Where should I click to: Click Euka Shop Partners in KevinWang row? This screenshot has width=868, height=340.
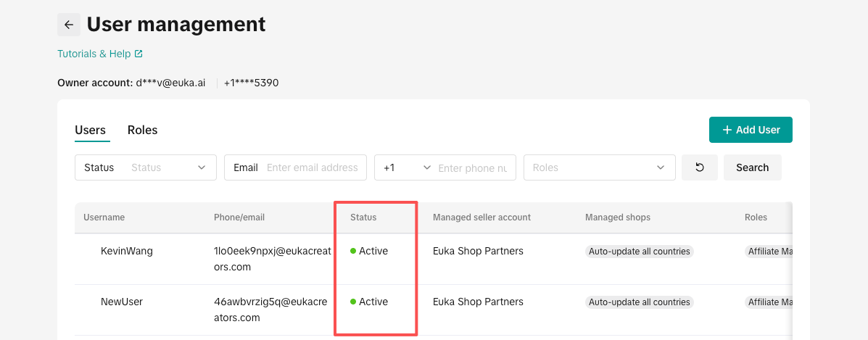coord(479,251)
